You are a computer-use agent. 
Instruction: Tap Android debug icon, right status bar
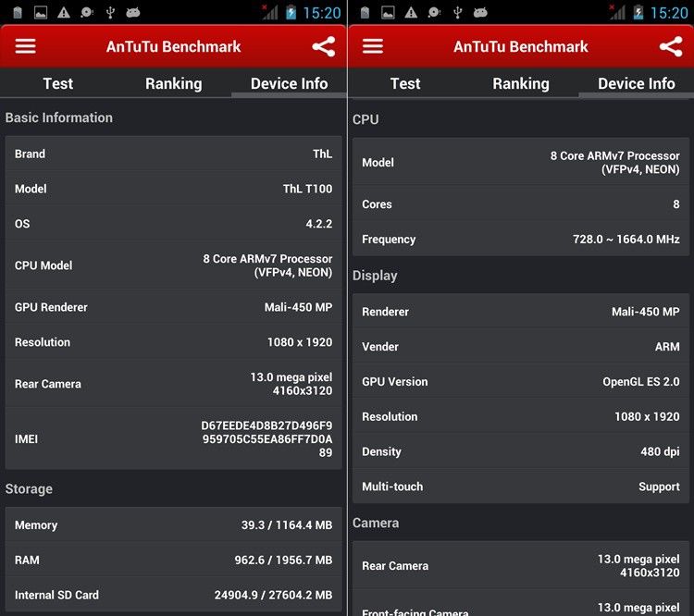pos(480,12)
